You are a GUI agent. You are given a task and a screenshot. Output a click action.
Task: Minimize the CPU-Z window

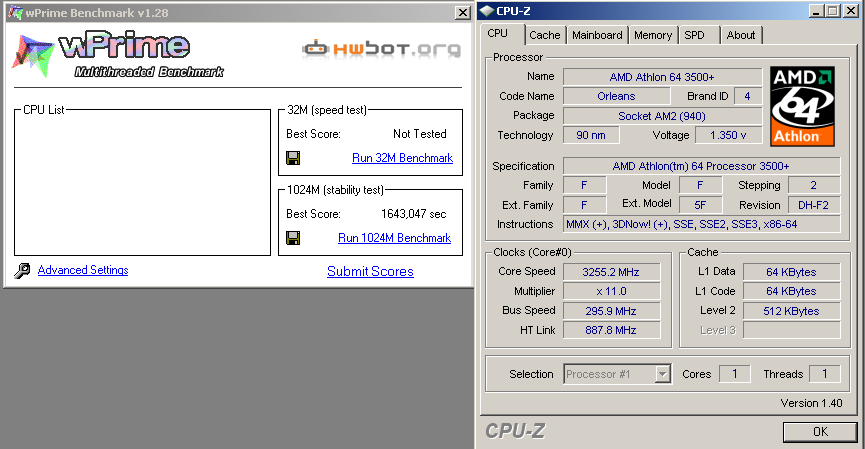(x=816, y=11)
